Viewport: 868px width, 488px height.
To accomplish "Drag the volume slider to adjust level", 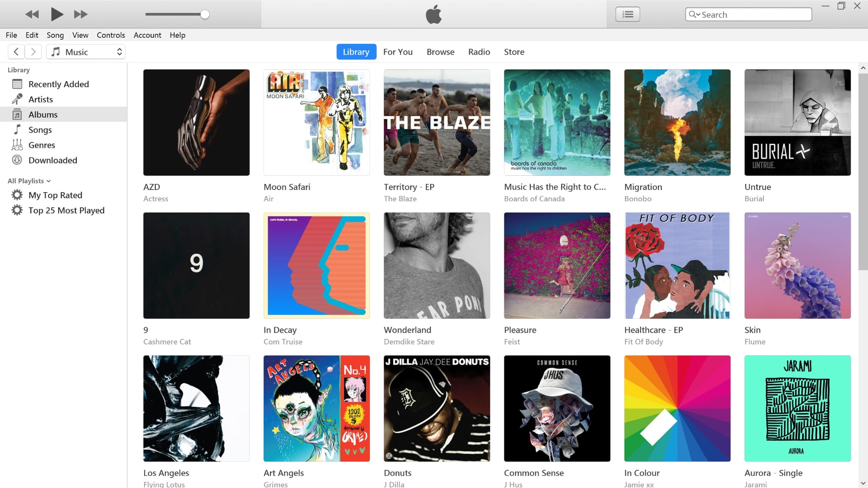I will [x=204, y=14].
